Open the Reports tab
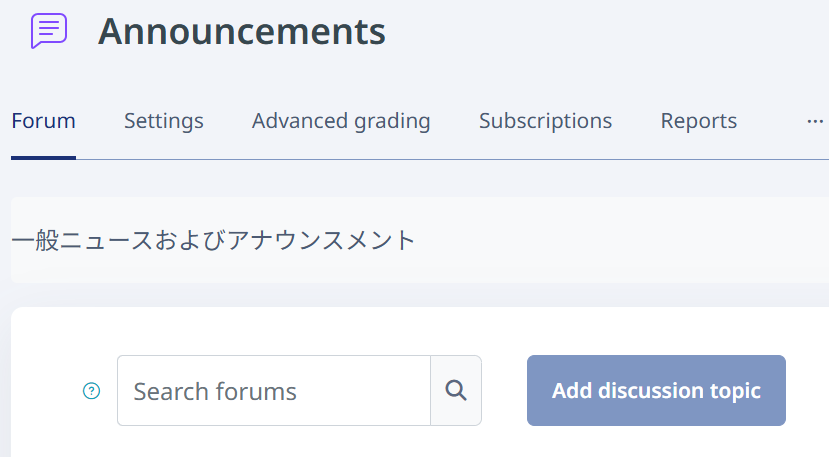Image resolution: width=829 pixels, height=457 pixels. click(x=698, y=121)
